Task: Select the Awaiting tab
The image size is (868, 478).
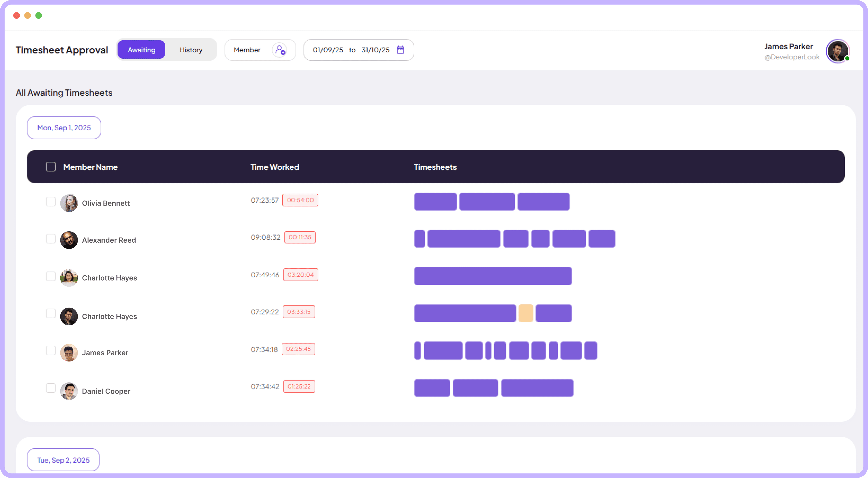Action: coord(141,49)
